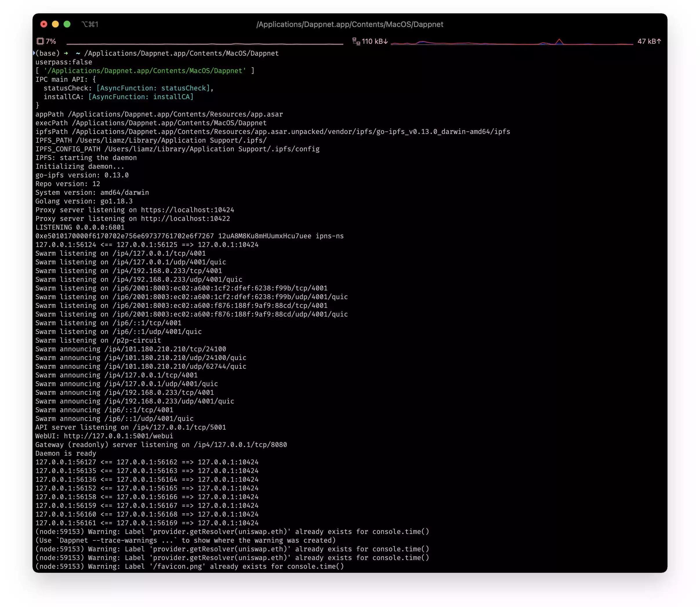The height and width of the screenshot is (607, 700).
Task: Click the execPath line
Action: (151, 123)
